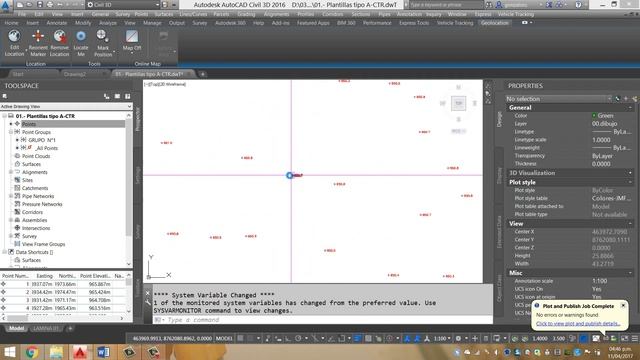Image resolution: width=640 pixels, height=360 pixels.
Task: Open the AutoCAD taskbar icon
Action: pyautogui.click(x=80, y=352)
